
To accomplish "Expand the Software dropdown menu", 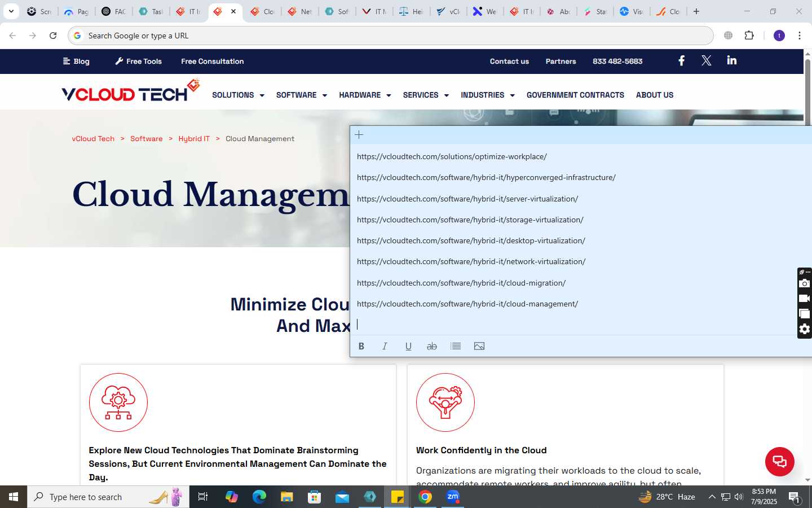I will point(301,95).
